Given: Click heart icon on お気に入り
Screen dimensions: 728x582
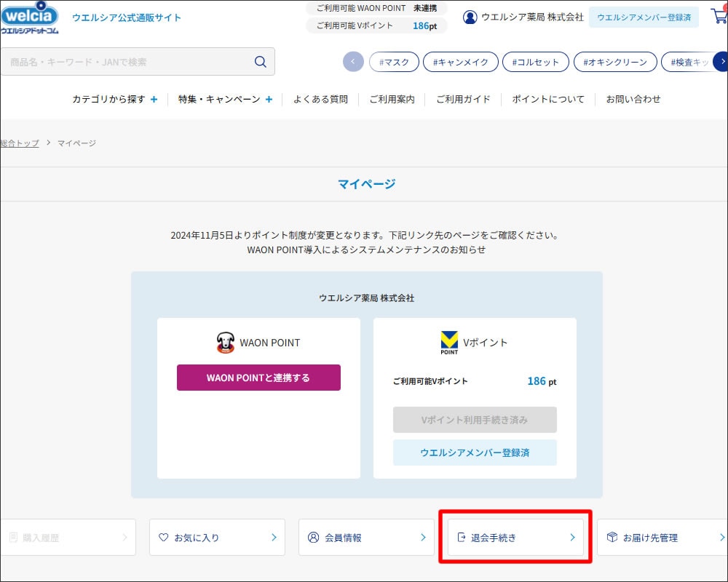Looking at the screenshot, I should coord(163,537).
